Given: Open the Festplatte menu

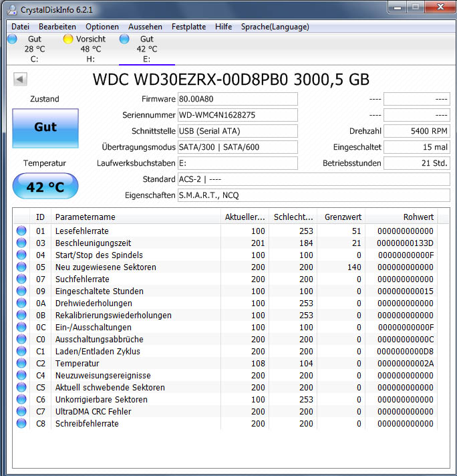Looking at the screenshot, I should 189,27.
